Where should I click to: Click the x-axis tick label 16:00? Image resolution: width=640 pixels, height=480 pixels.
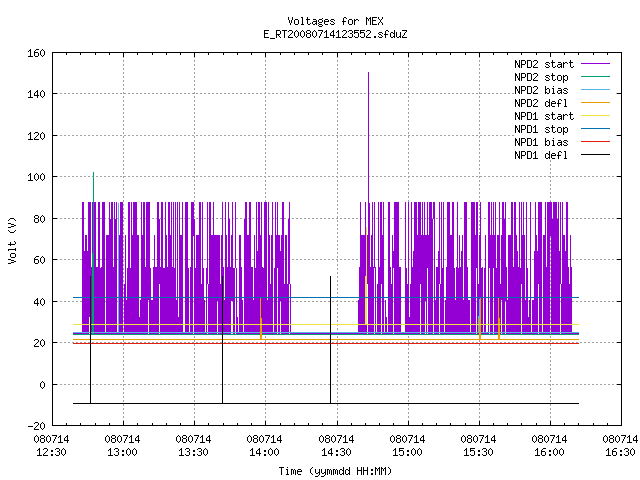(x=549, y=453)
